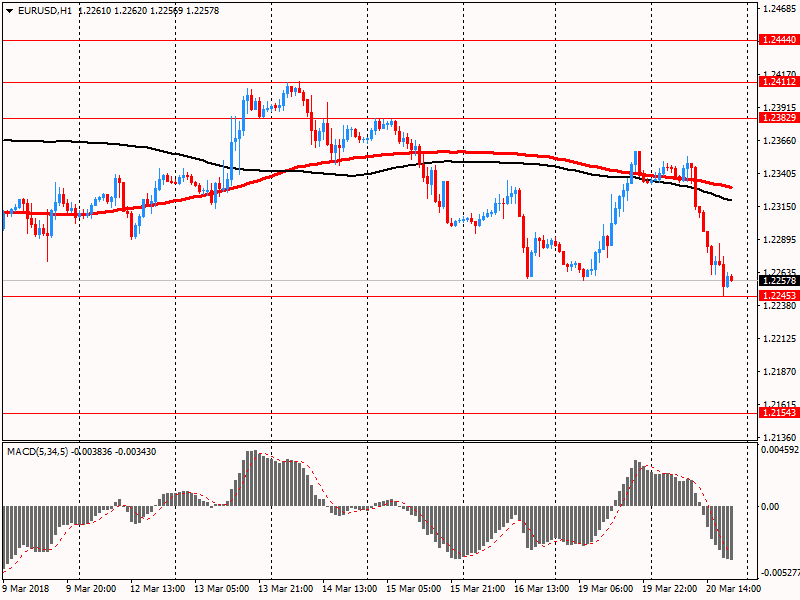The image size is (800, 600).
Task: Click the triangle arrow before EURUSD,H1
Action: (x=9, y=10)
